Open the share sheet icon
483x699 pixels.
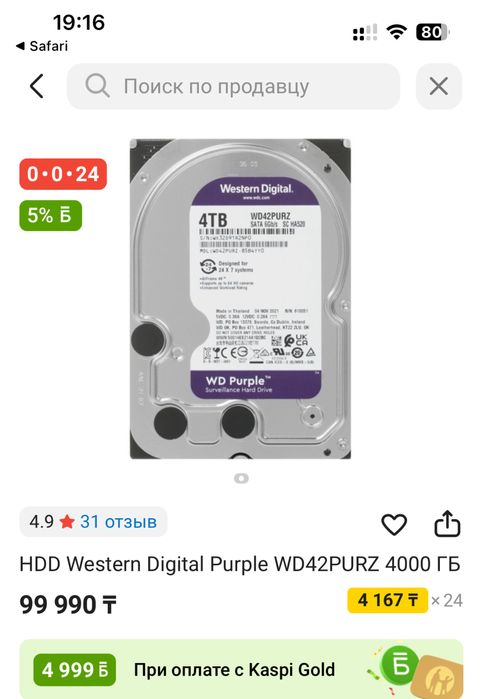[447, 523]
